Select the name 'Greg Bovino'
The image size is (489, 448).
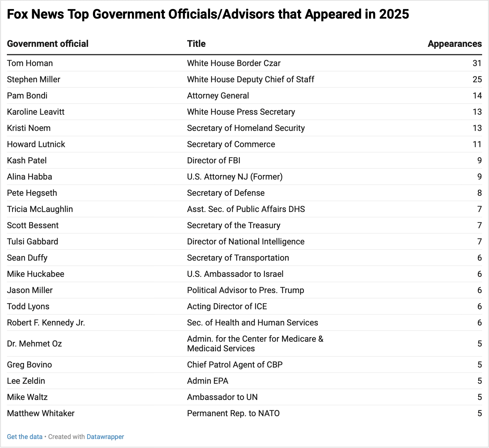[x=29, y=365]
